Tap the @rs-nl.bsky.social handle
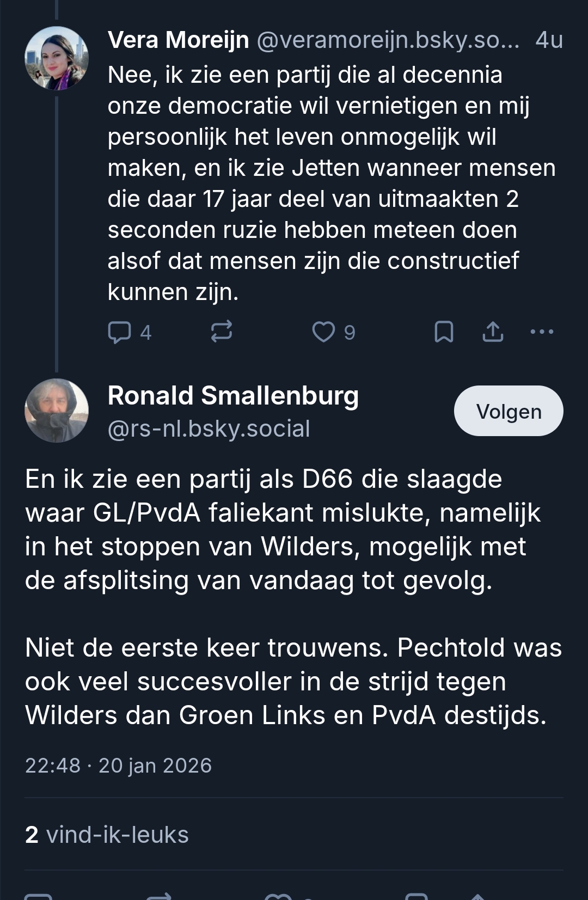The image size is (588, 900). (209, 429)
